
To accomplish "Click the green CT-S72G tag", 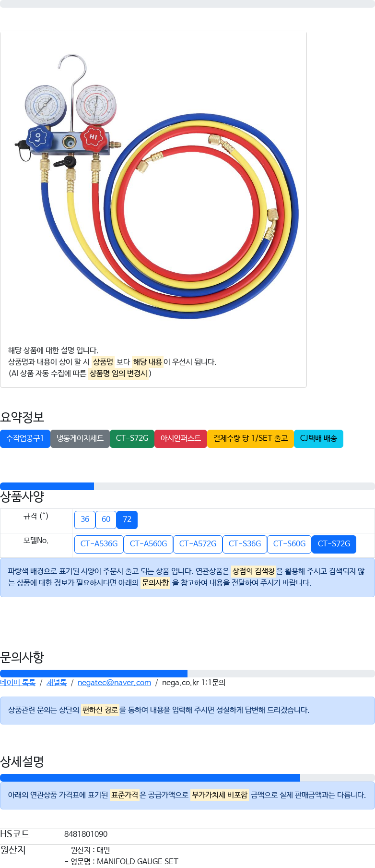I will [x=132, y=439].
